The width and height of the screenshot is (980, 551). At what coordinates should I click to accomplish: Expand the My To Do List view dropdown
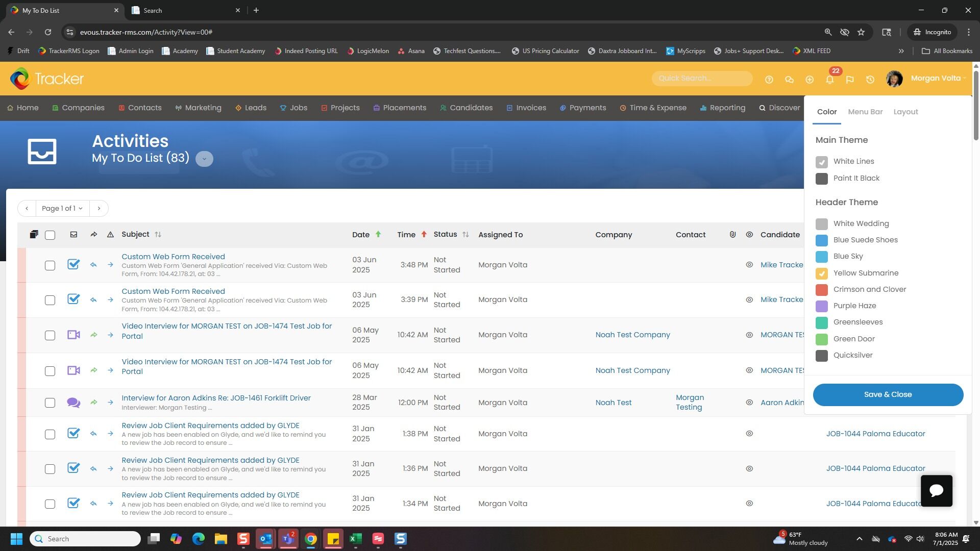coord(204,159)
